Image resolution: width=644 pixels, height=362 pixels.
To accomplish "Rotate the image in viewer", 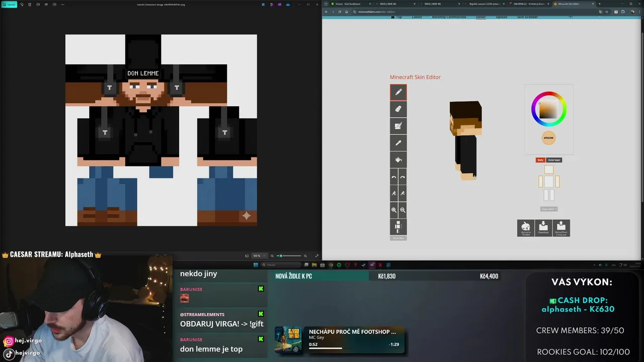I will (x=22, y=5).
